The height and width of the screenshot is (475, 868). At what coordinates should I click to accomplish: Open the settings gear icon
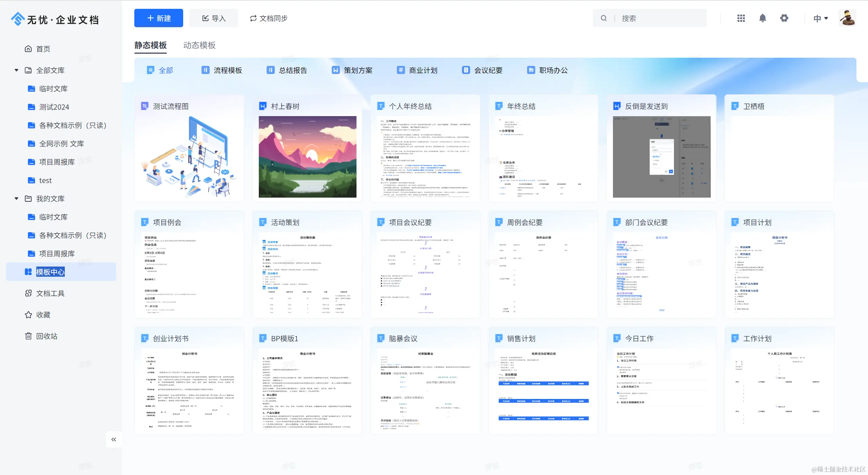pos(784,18)
